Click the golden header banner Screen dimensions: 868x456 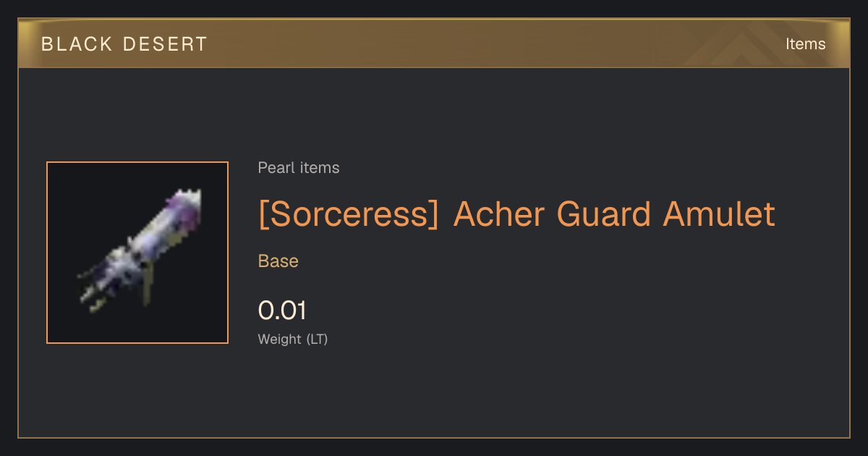pyautogui.click(x=434, y=43)
